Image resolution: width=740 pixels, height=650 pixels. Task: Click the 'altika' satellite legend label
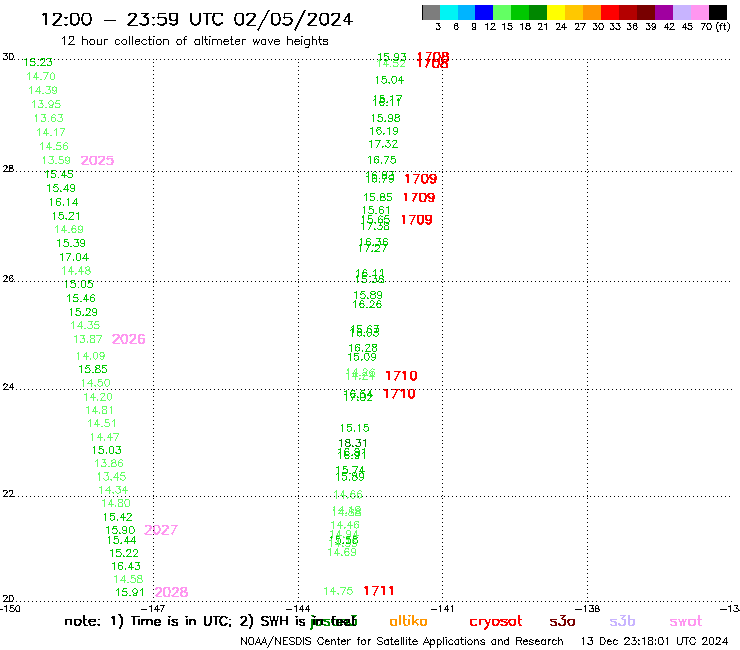tap(408, 621)
